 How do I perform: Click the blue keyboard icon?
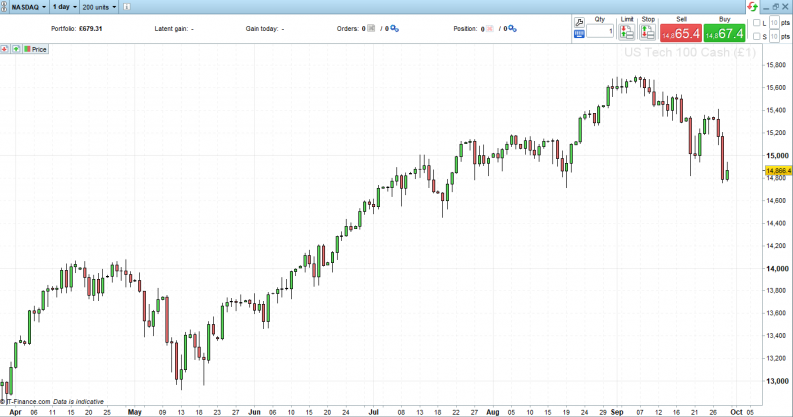coord(580,34)
